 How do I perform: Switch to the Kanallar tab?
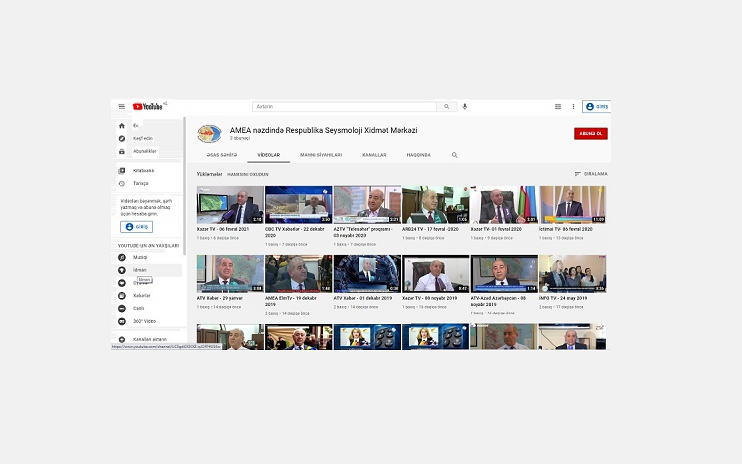click(x=374, y=155)
